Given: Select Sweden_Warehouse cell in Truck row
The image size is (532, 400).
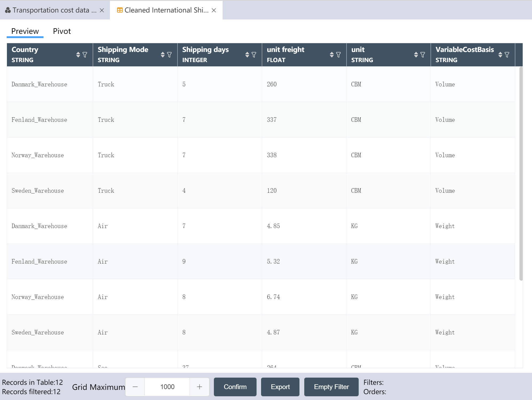Looking at the screenshot, I should pyautogui.click(x=50, y=191).
